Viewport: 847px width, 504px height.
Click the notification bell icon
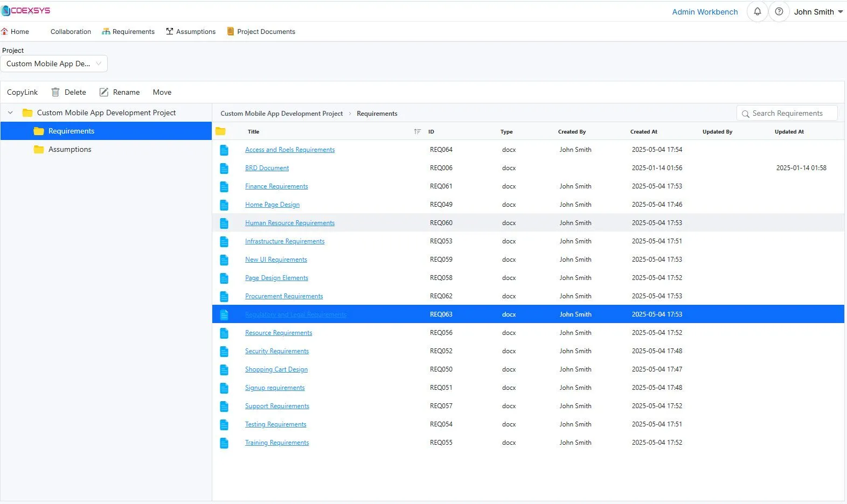pyautogui.click(x=757, y=11)
